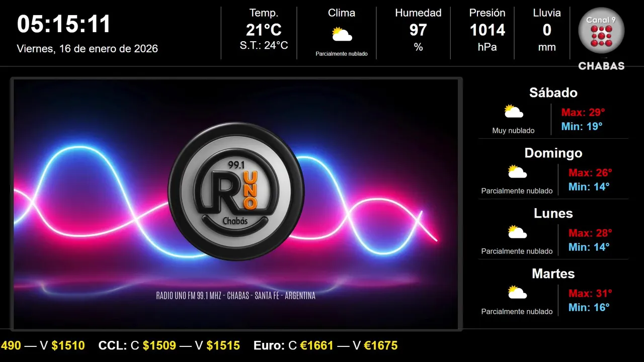Viewport: 644px width, 362px height.
Task: Click the Lunes forecast heading
Action: [x=553, y=213]
